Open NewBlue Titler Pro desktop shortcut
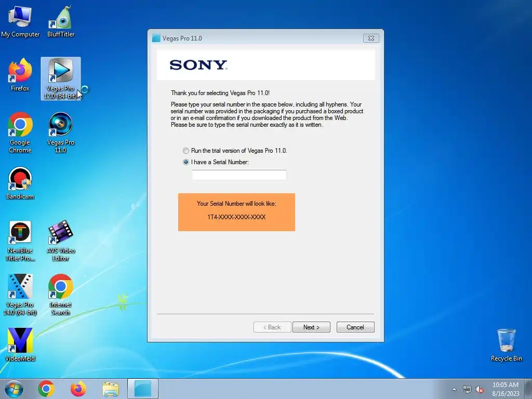This screenshot has width=532, height=399. [x=20, y=241]
